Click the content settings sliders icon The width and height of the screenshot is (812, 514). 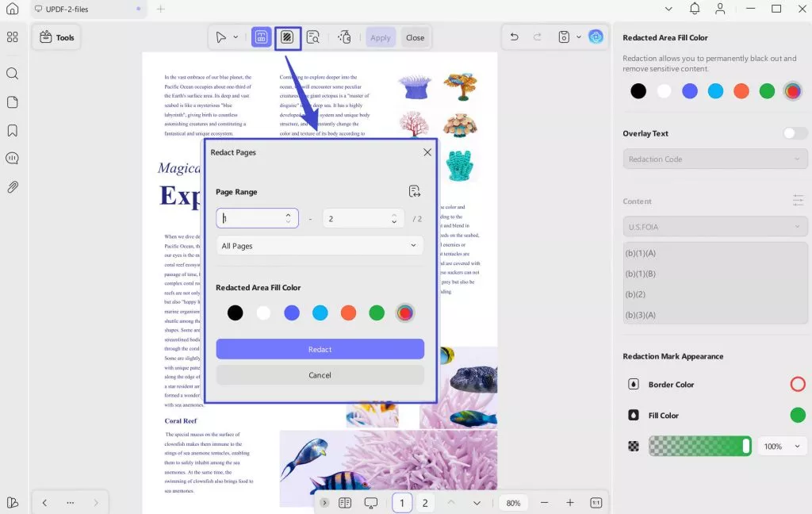798,201
